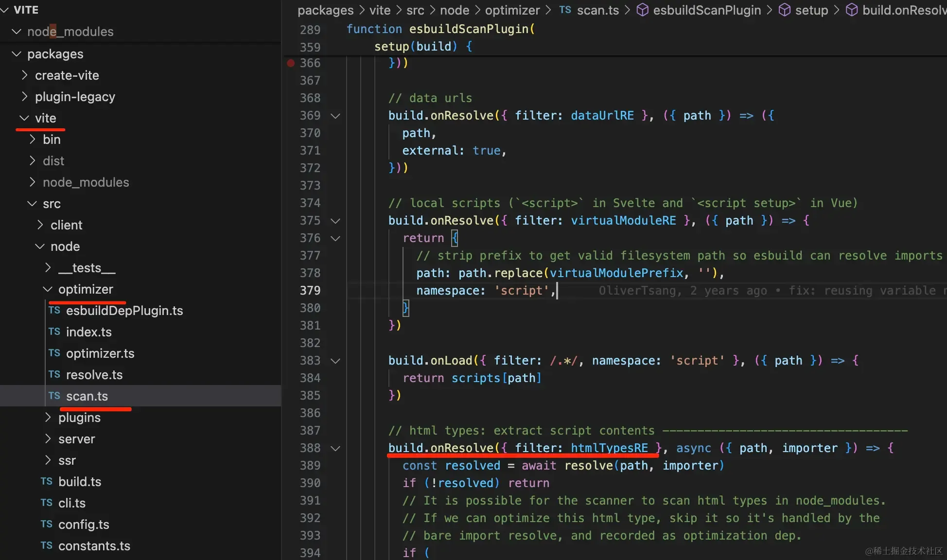Click the optimizer breadcrumb segment

pos(512,10)
